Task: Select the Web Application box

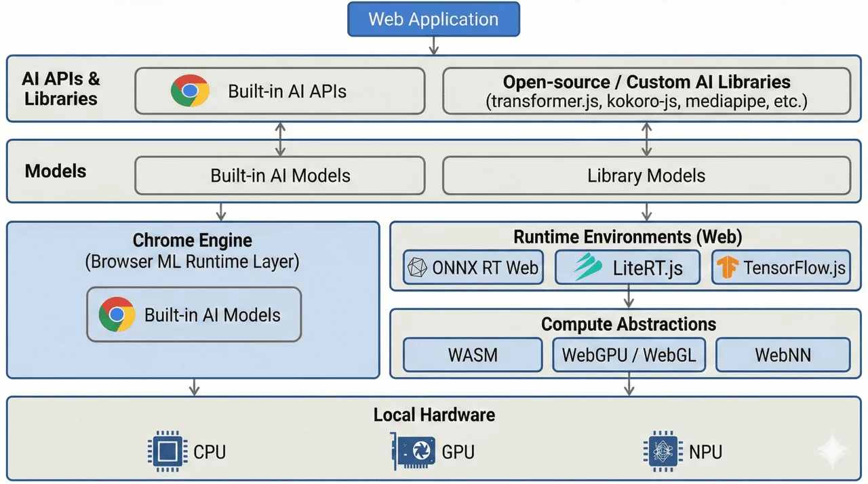Action: [433, 19]
